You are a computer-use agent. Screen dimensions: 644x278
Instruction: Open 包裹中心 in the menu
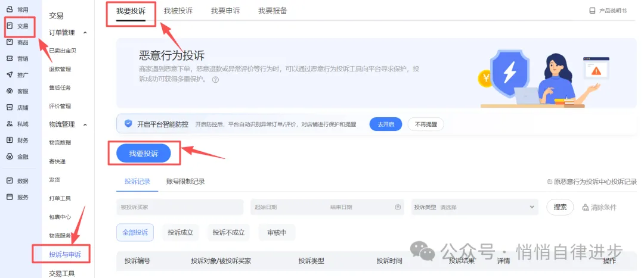point(60,217)
